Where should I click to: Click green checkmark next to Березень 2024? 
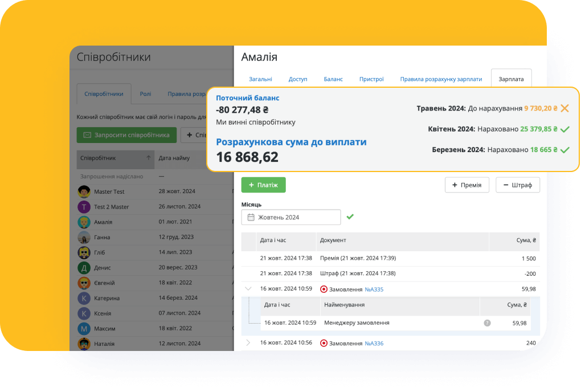pos(564,150)
